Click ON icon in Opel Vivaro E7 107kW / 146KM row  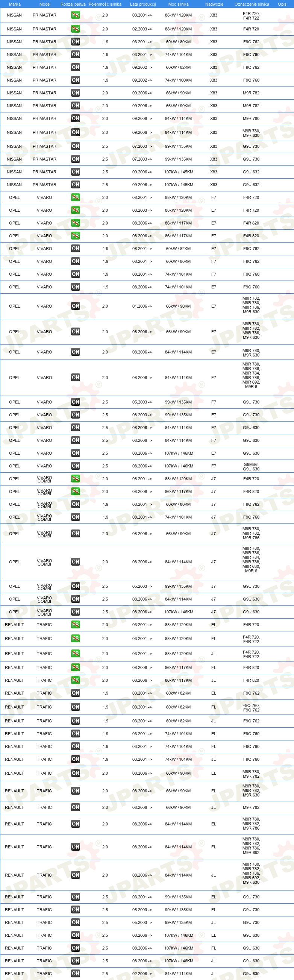coord(75,453)
